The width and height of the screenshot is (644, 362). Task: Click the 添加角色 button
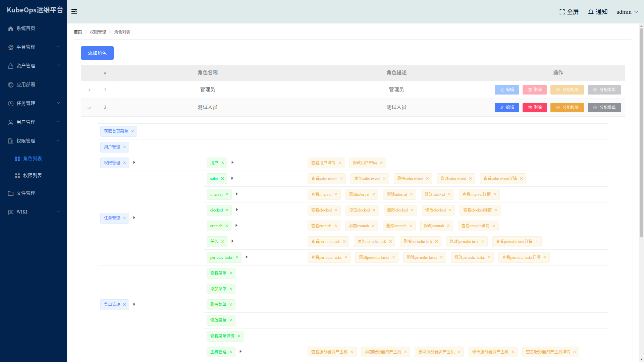tap(97, 53)
